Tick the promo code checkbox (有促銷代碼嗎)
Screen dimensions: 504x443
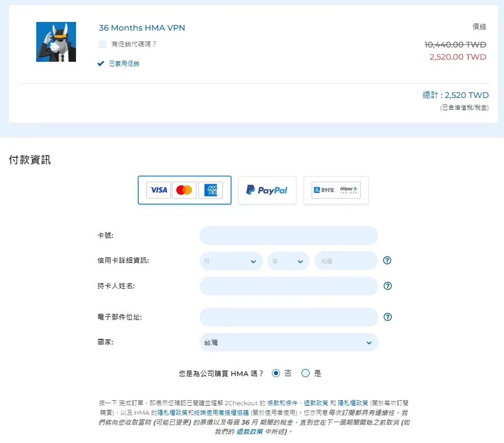[x=103, y=44]
